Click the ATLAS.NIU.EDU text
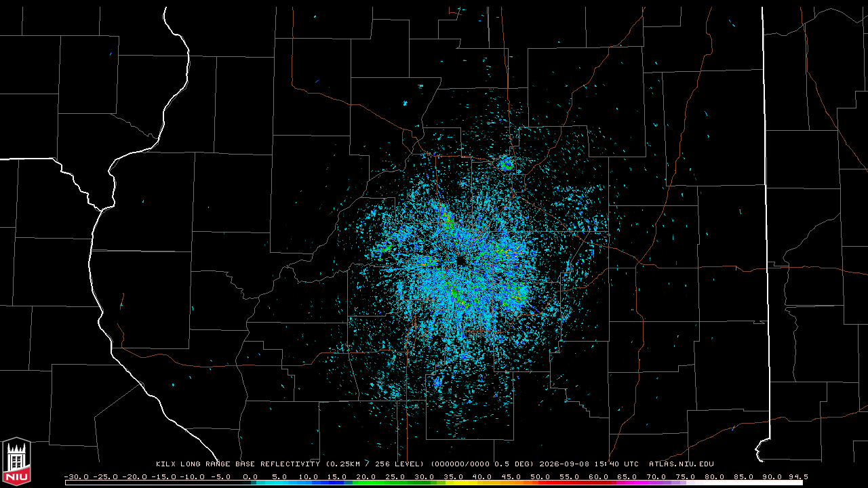This screenshot has width=868, height=488. click(682, 464)
